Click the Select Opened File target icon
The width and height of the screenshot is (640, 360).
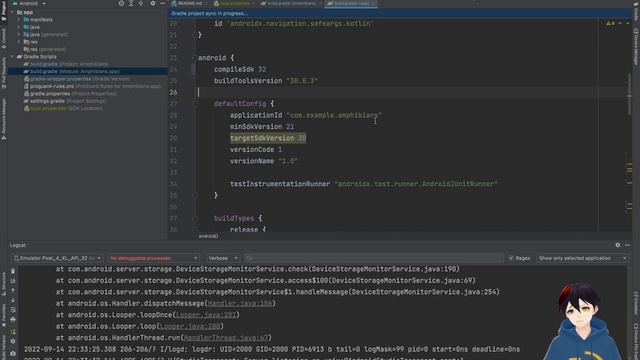click(121, 3)
